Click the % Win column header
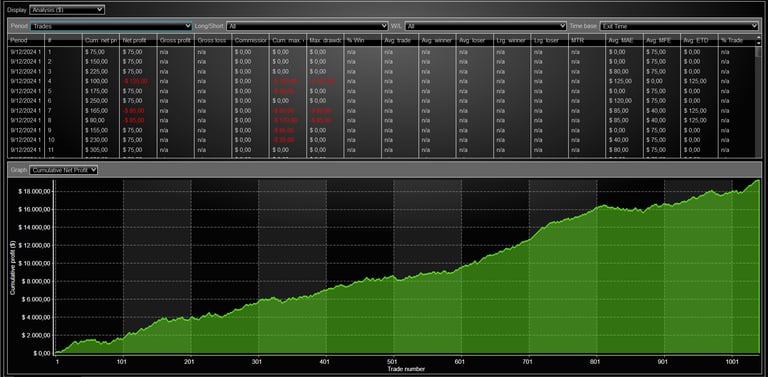 362,40
